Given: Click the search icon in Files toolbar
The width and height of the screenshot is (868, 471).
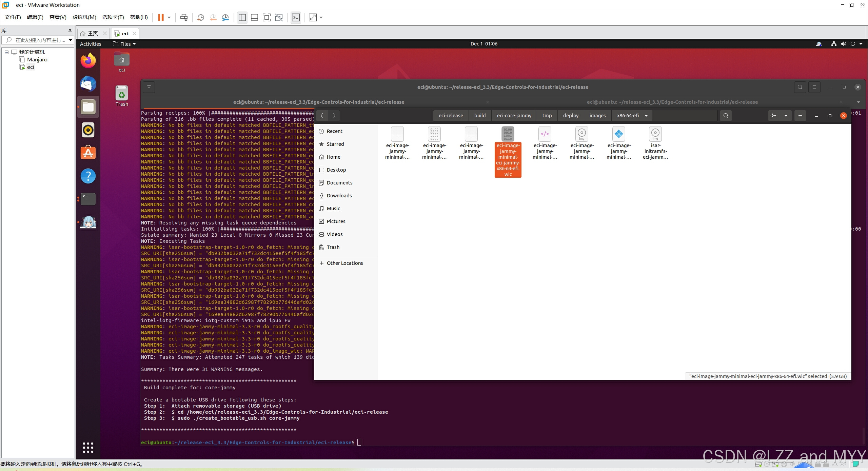Looking at the screenshot, I should 726,116.
